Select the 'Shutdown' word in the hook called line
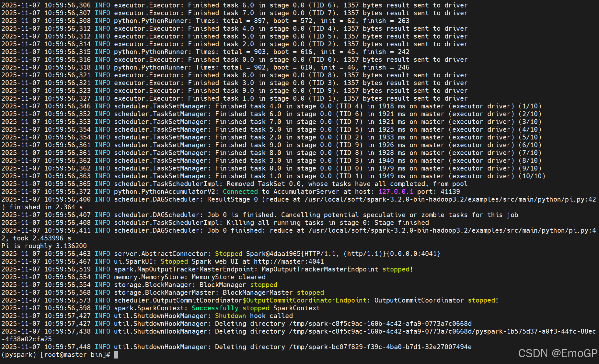Viewport: 599px width, 364px height. pyautogui.click(x=230, y=316)
